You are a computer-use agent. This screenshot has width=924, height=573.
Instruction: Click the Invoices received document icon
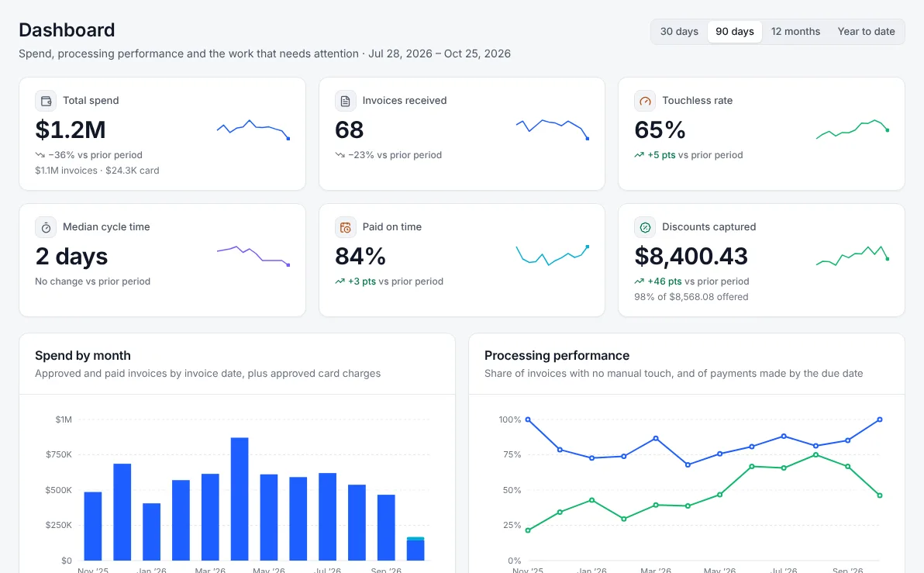tap(345, 101)
